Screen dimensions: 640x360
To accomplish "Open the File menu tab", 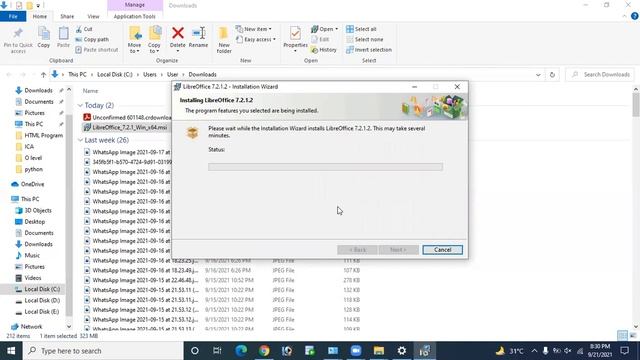I will click(13, 16).
